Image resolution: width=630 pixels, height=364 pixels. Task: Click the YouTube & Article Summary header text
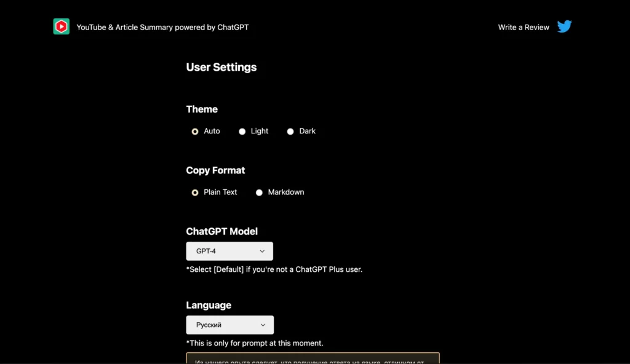pos(162,27)
